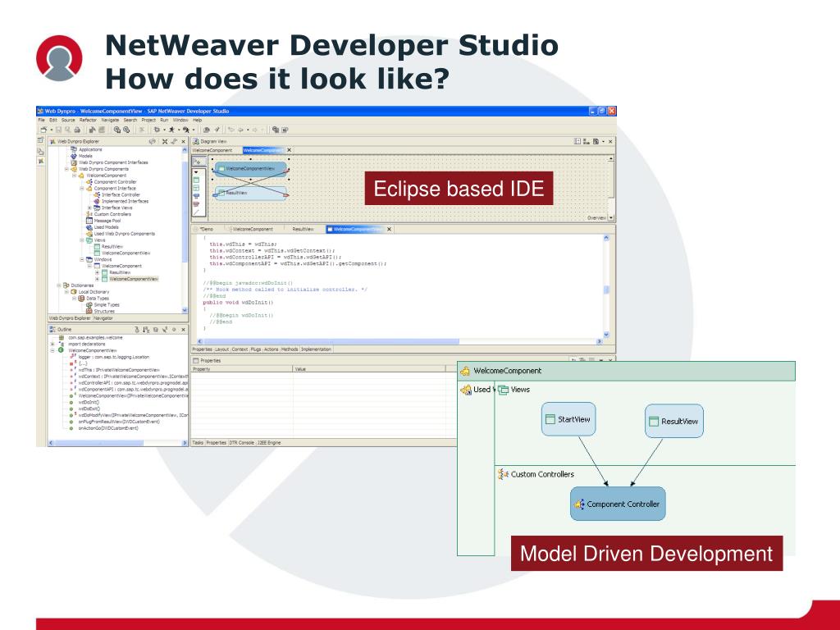The height and width of the screenshot is (630, 840).
Task: Select Applications in Web Dynpro Explorer
Action: [x=90, y=149]
